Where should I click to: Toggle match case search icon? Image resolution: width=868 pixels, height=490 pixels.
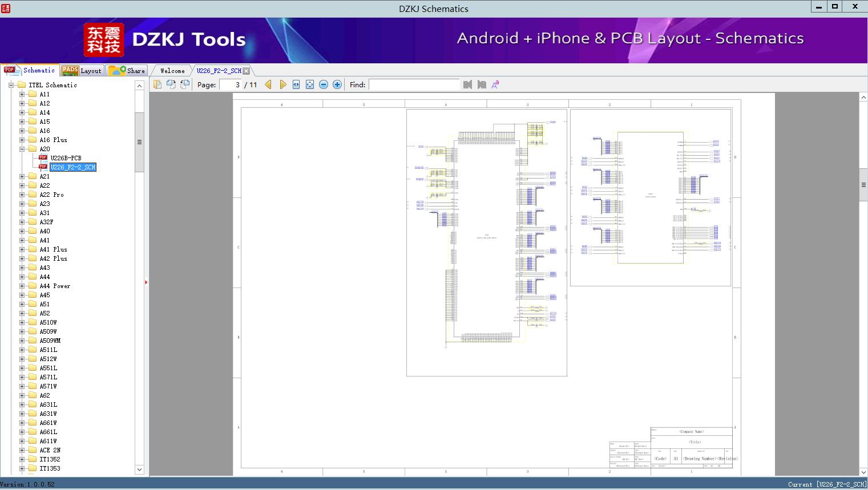pyautogui.click(x=495, y=84)
